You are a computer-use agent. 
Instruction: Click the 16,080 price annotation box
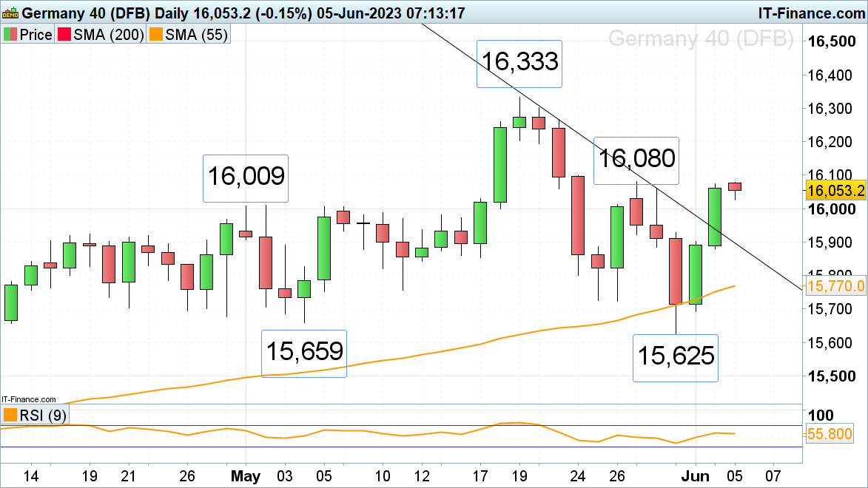coord(636,160)
